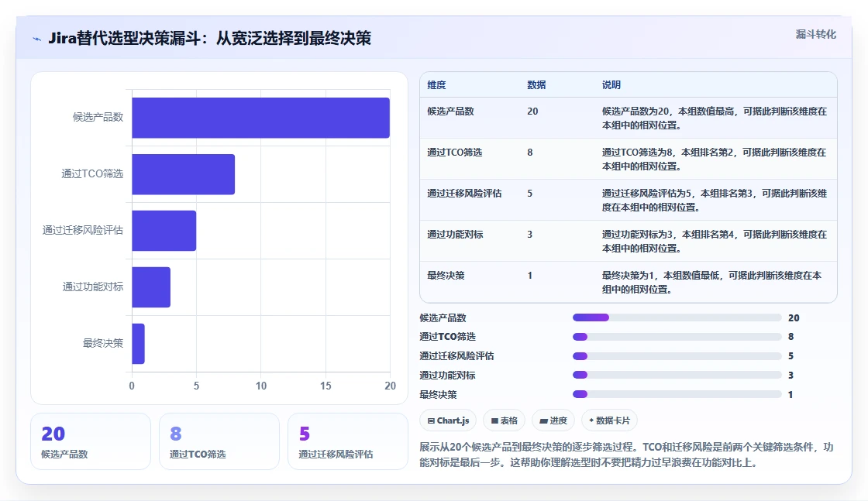Click the summary paragraph starting 展示从20个候选产品
868x501 pixels.
pyautogui.click(x=627, y=455)
